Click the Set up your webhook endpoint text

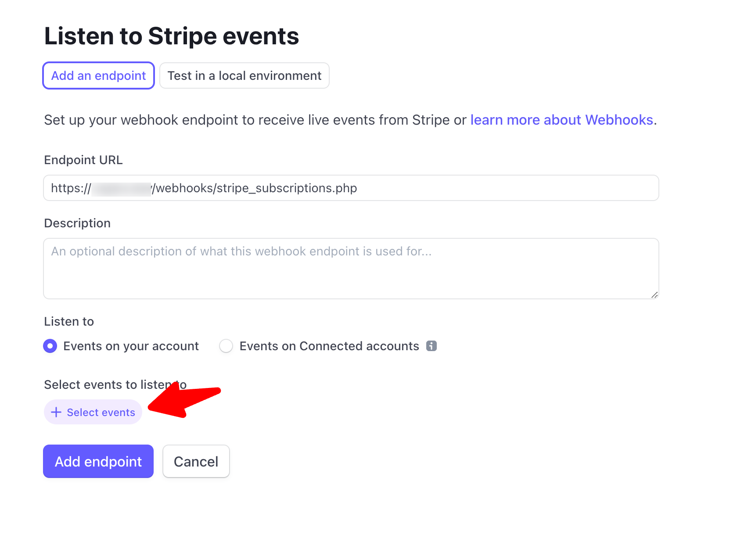click(x=255, y=120)
